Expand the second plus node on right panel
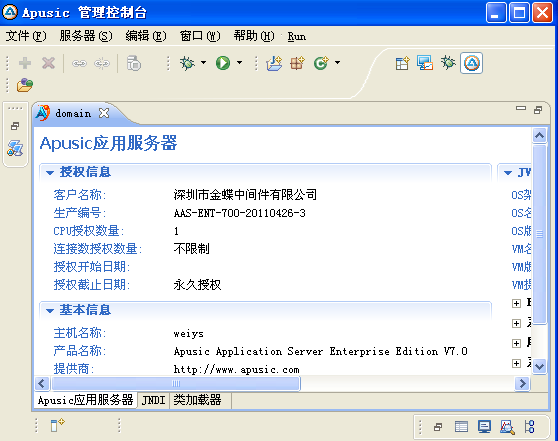Image resolution: width=558 pixels, height=441 pixels. [x=516, y=323]
